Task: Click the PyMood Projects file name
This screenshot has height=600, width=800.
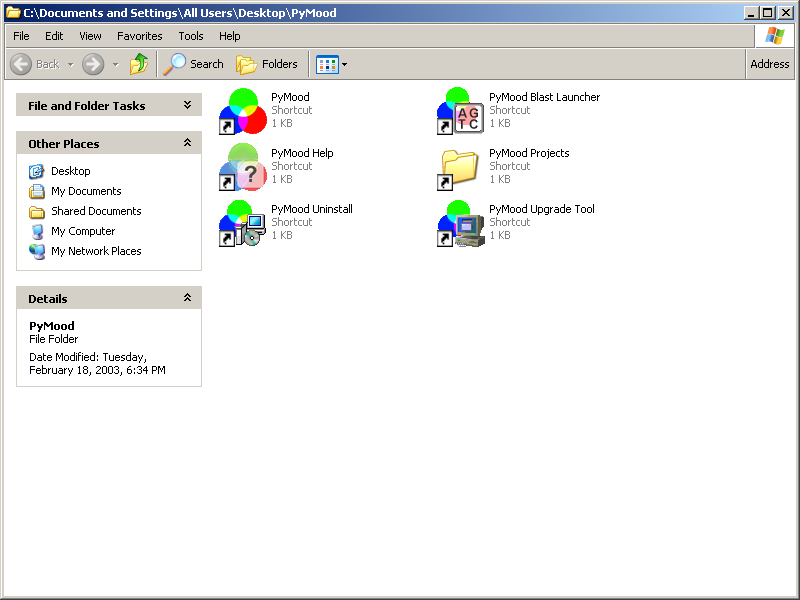Action: [529, 153]
